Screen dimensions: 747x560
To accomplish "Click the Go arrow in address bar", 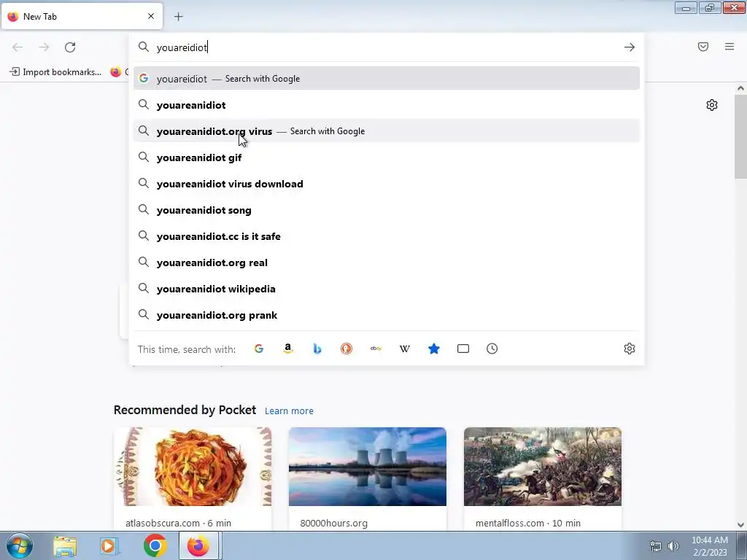I will [x=630, y=47].
